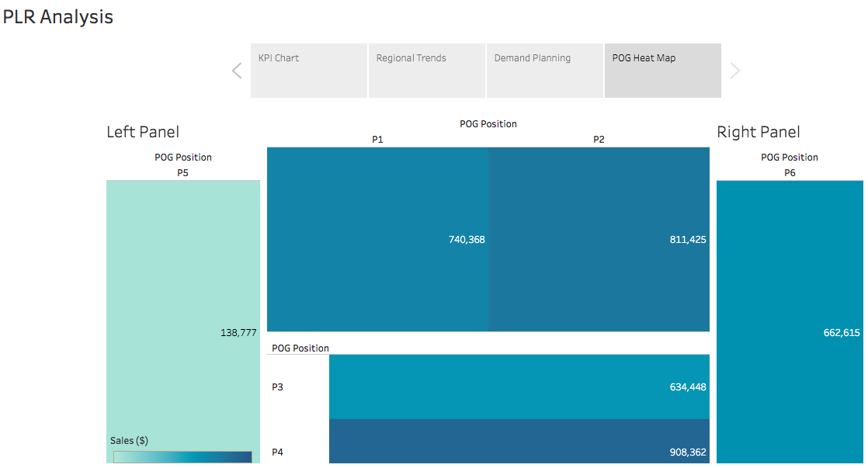Click the Sales ($) color gradient legend
The width and height of the screenshot is (868, 468).
(x=182, y=457)
